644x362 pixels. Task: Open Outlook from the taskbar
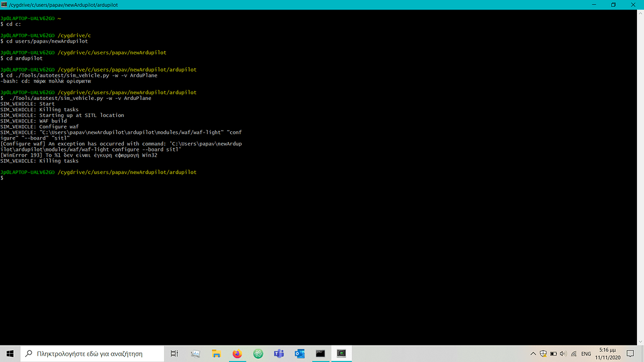[299, 353]
